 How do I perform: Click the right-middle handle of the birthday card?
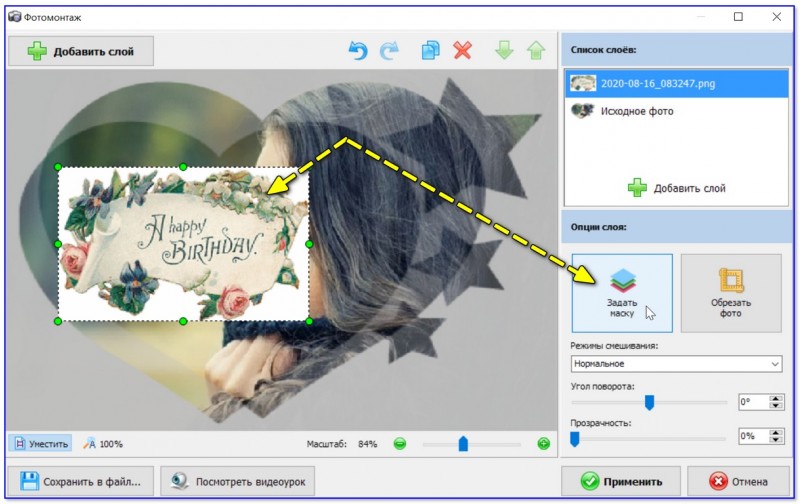click(309, 244)
